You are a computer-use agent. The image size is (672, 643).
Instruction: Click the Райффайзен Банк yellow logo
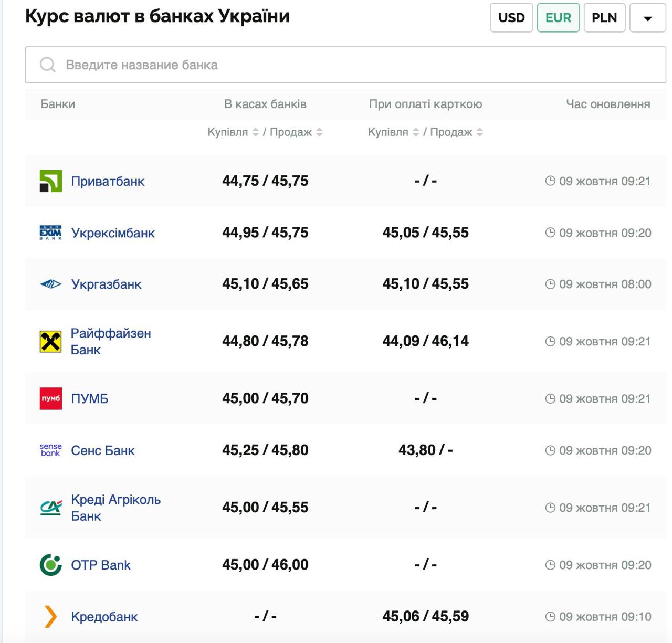click(51, 341)
